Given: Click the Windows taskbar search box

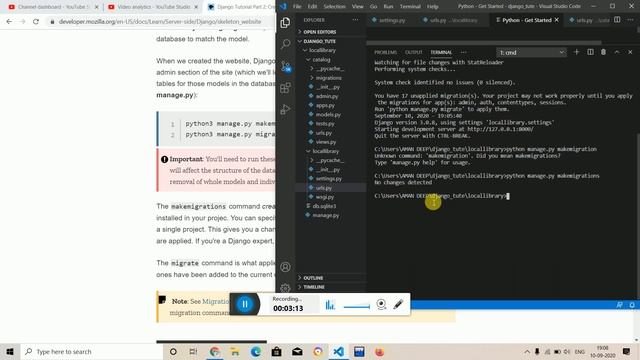Looking at the screenshot, I should 92,351.
